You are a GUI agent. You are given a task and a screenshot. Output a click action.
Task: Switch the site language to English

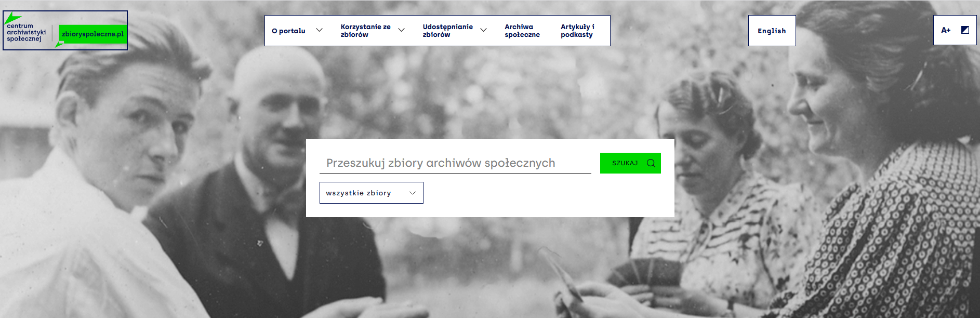coord(772,31)
